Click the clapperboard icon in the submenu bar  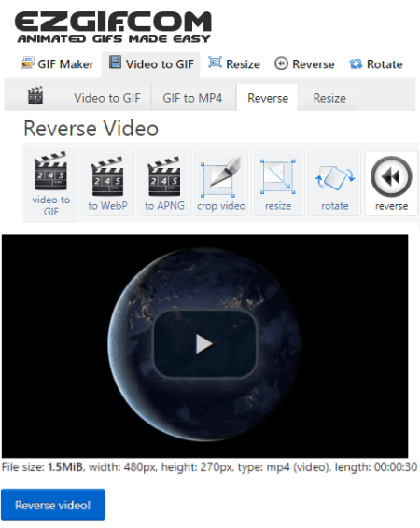point(35,96)
